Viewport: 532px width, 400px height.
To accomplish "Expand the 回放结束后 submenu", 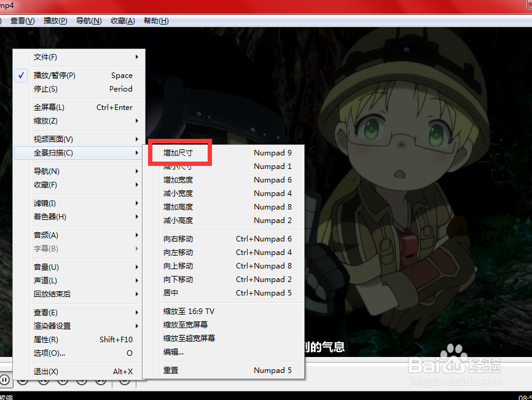I will click(x=79, y=294).
